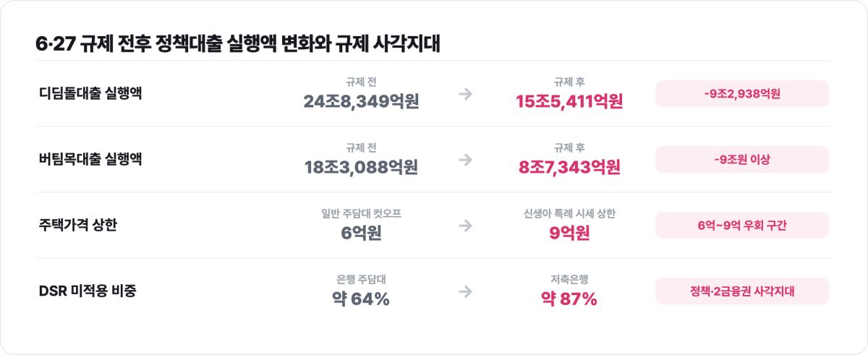The height and width of the screenshot is (355, 868).
Task: Click the 15조5,411억원 red value
Action: (569, 102)
